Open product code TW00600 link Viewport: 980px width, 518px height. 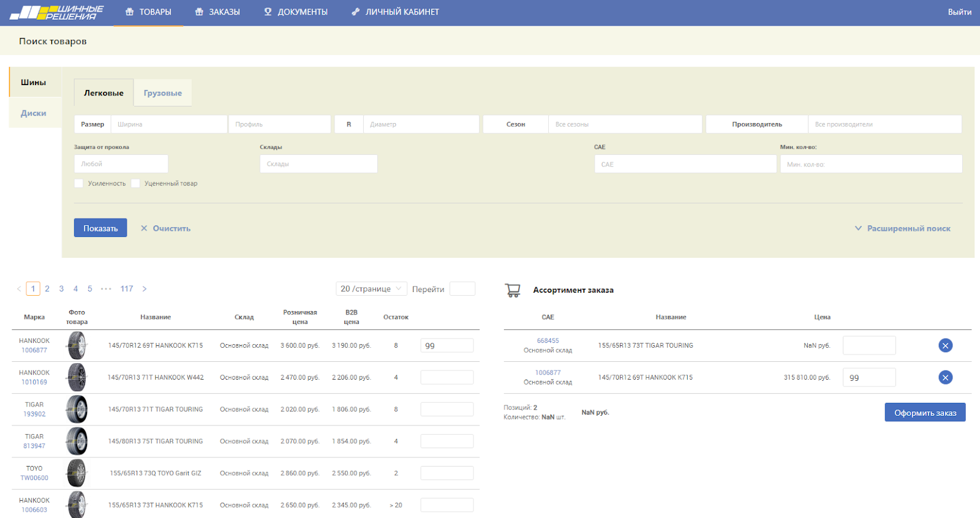click(x=34, y=478)
